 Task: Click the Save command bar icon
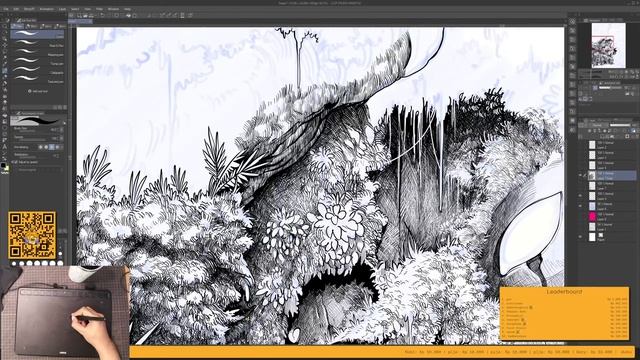[92, 16]
